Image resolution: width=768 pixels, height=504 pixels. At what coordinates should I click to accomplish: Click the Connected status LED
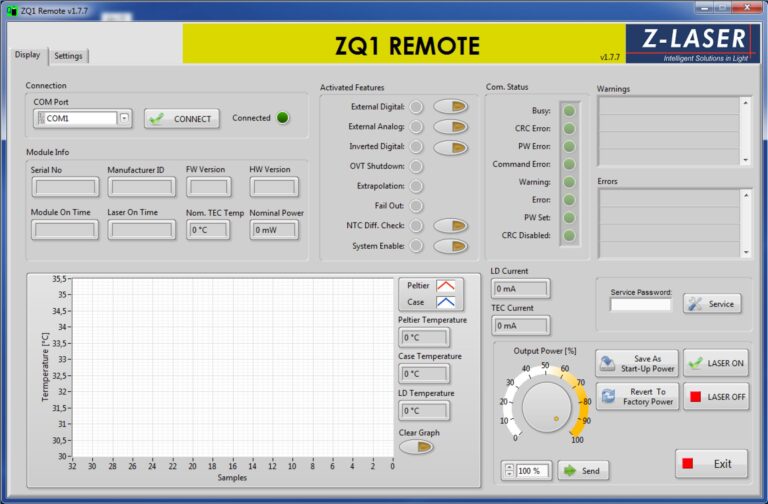(x=283, y=118)
